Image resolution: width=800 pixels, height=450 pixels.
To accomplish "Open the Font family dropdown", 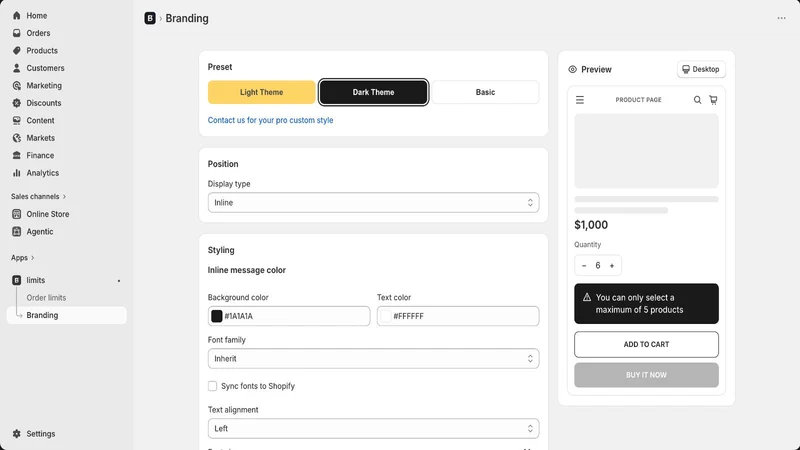I will pos(373,359).
